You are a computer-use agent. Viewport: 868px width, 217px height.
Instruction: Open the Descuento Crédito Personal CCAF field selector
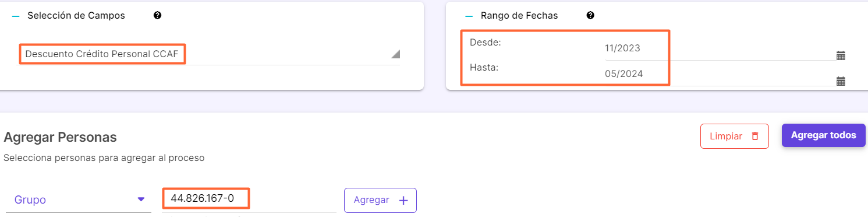coord(211,55)
